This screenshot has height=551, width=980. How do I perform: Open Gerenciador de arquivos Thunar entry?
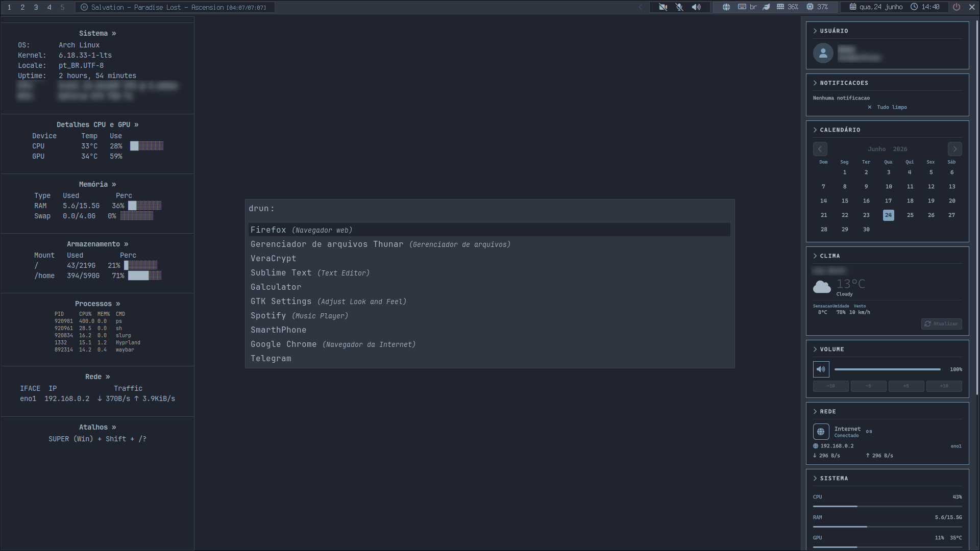coord(489,244)
